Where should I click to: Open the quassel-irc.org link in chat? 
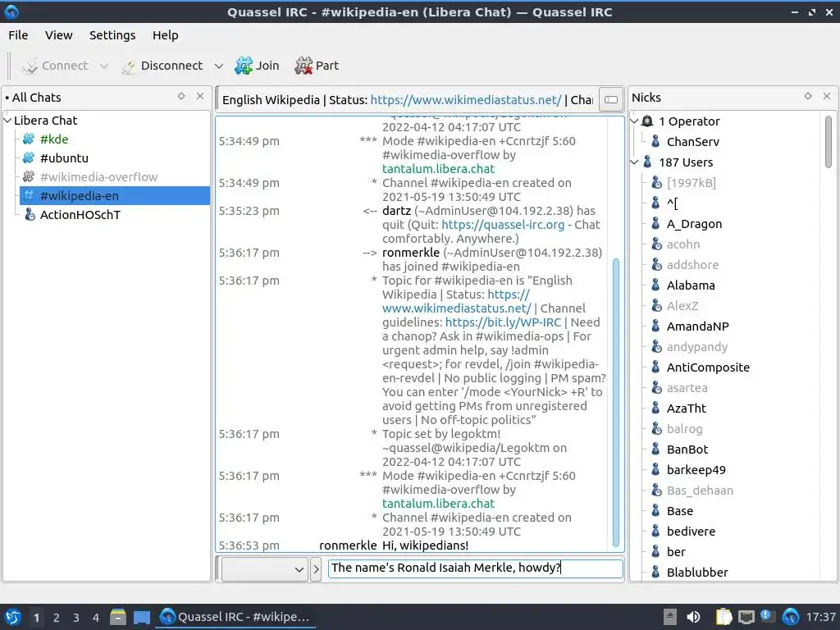(x=503, y=225)
